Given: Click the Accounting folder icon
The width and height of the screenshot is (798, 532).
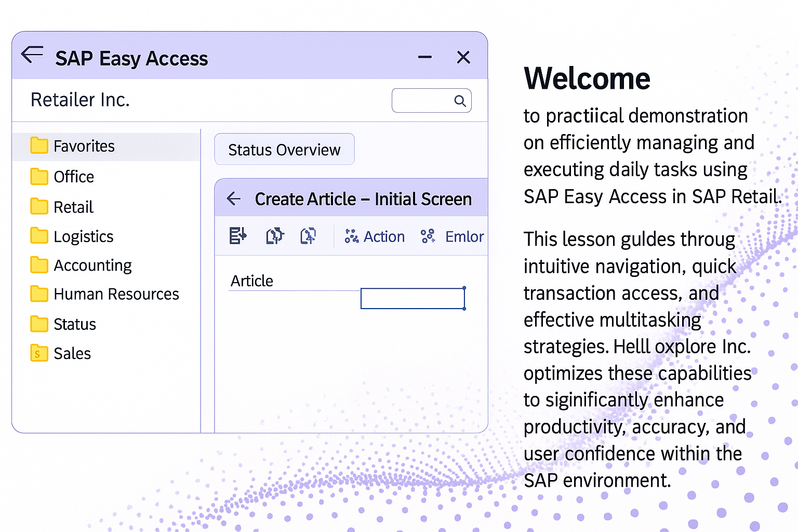Looking at the screenshot, I should pyautogui.click(x=39, y=264).
